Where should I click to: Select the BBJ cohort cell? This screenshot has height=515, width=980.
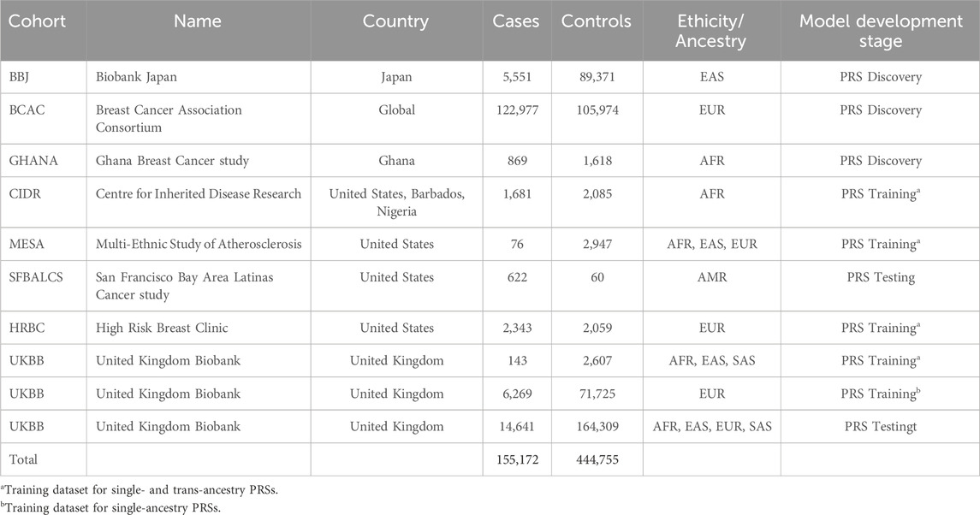point(20,77)
